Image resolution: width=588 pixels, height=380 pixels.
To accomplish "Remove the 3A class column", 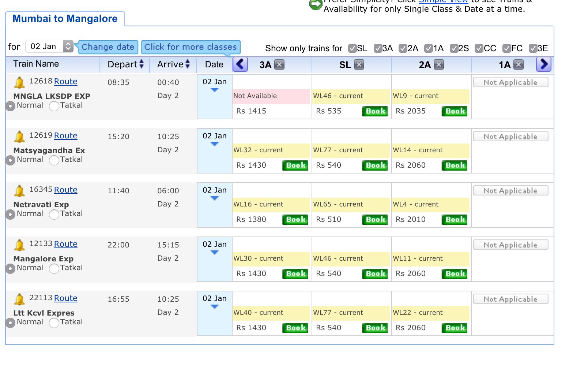I will (x=279, y=64).
